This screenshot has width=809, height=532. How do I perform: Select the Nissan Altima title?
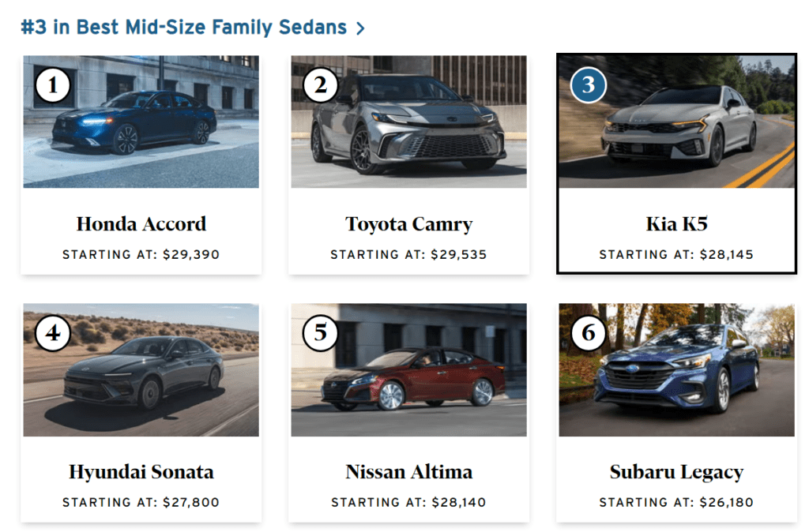(408, 472)
